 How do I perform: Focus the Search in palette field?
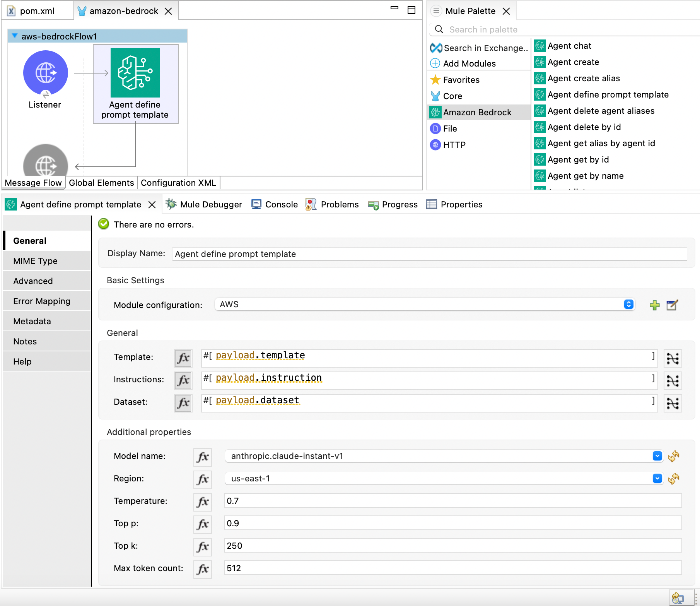565,29
